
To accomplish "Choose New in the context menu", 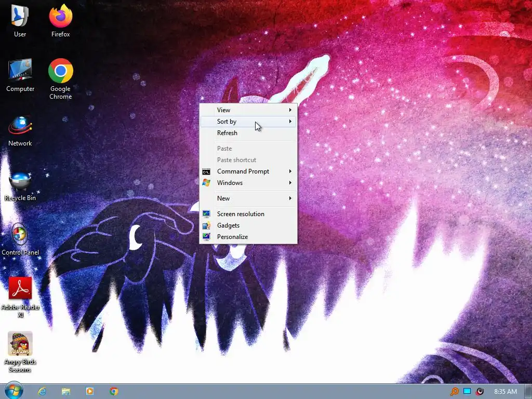I will coord(248,198).
